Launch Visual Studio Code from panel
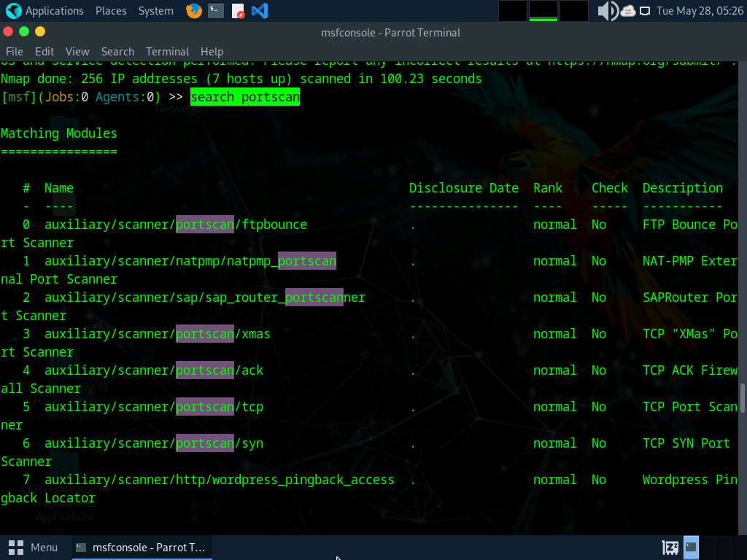The height and width of the screenshot is (560, 747). click(x=260, y=11)
